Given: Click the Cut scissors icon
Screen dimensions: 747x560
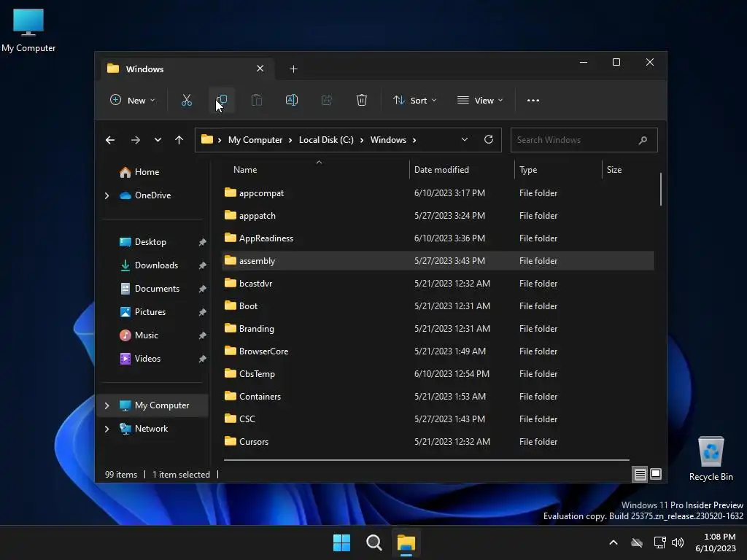Looking at the screenshot, I should pos(186,101).
